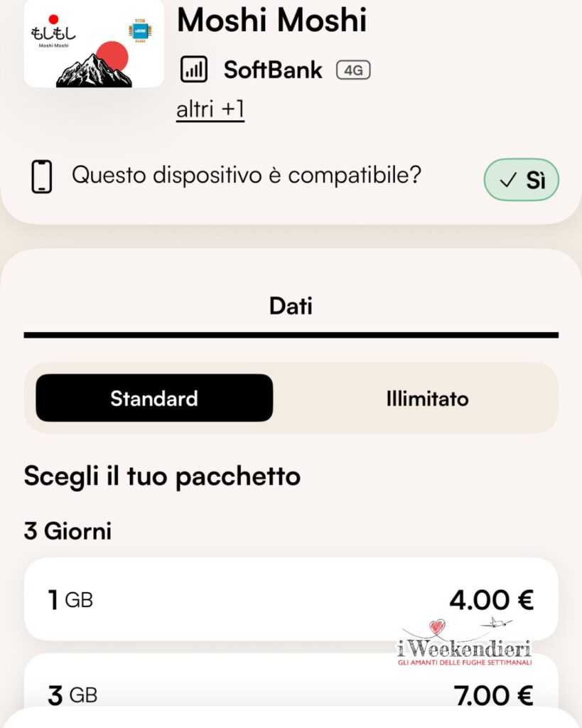This screenshot has width=582, height=728.
Task: Tap the red heart in iWeekendieri logo
Action: click(x=436, y=627)
